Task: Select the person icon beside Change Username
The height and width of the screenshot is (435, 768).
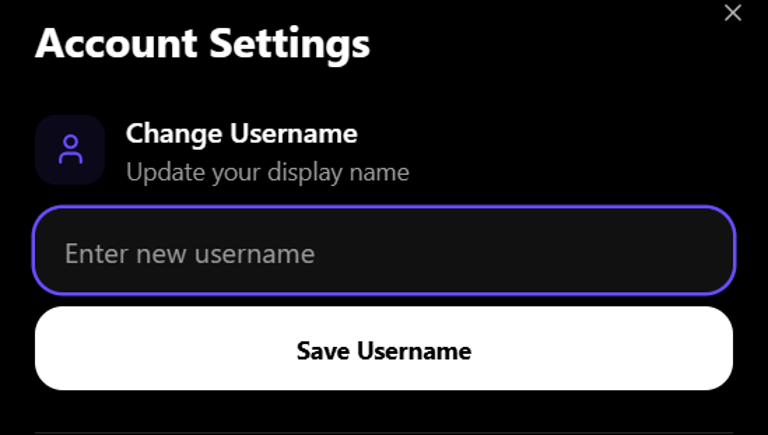Action: [x=70, y=150]
